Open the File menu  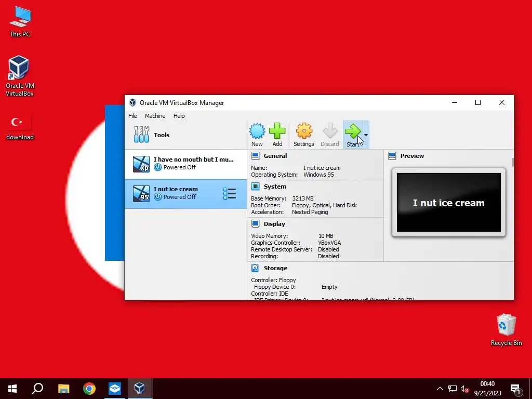(132, 116)
